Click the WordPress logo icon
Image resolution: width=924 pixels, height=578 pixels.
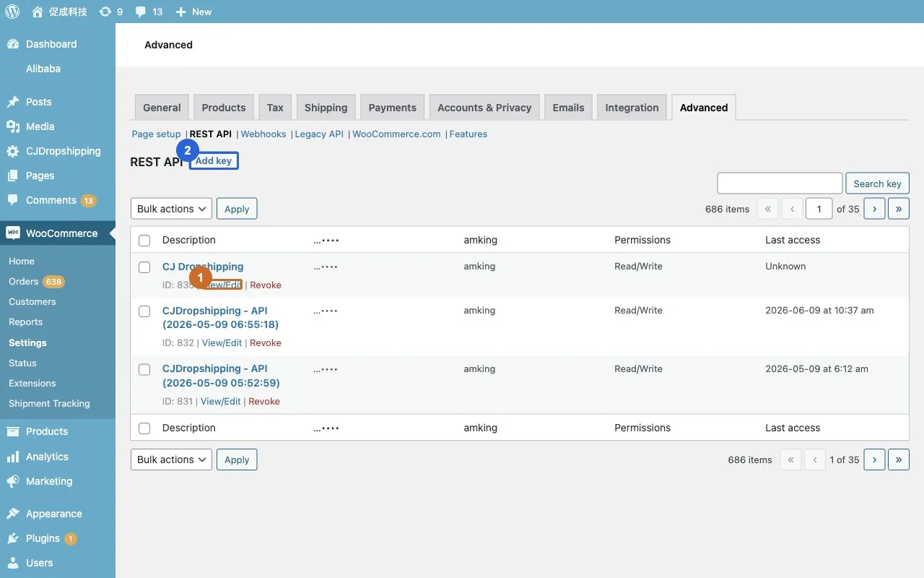click(x=12, y=12)
